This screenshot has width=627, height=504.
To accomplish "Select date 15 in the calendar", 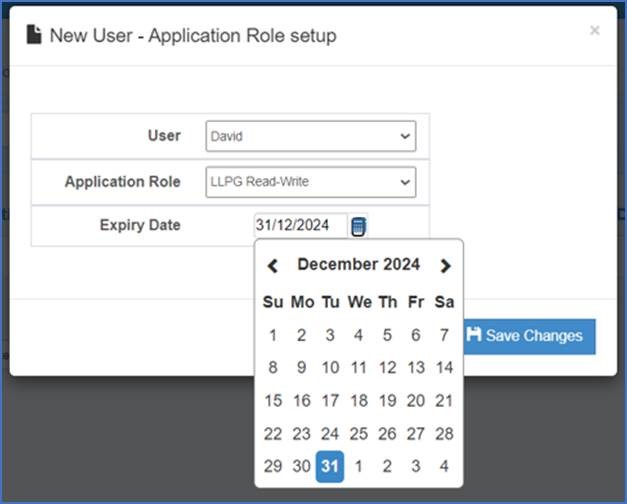I will 273,401.
